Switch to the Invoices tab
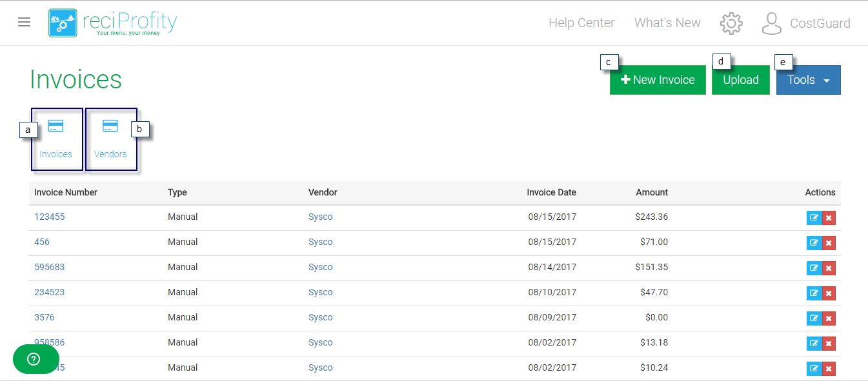Image resolution: width=868 pixels, height=381 pixels. [x=56, y=139]
